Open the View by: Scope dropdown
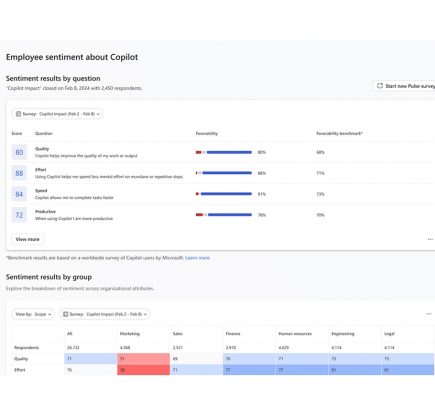The image size is (435, 415). pos(33,314)
